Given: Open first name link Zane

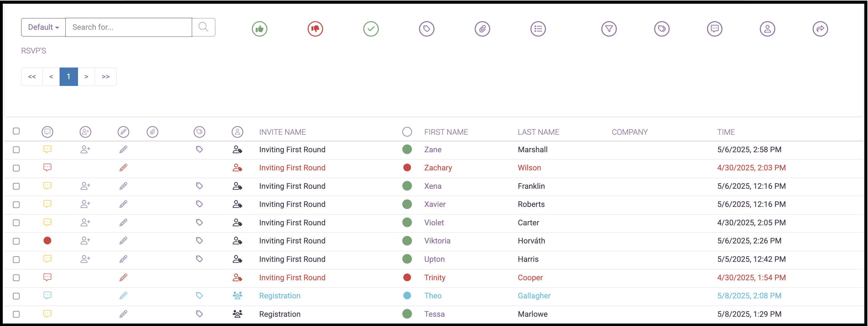Looking at the screenshot, I should tap(433, 149).
